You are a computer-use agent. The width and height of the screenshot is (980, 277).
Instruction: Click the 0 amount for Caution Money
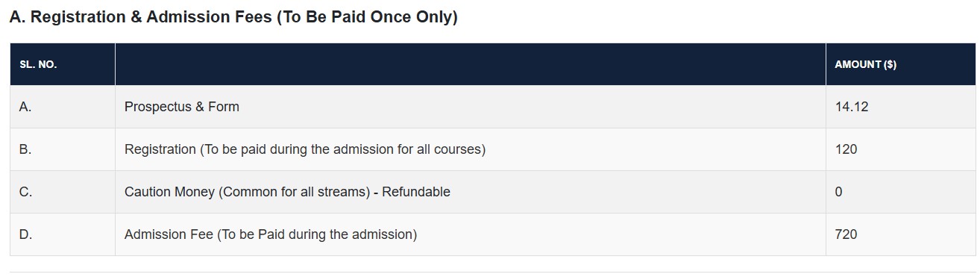(x=838, y=192)
